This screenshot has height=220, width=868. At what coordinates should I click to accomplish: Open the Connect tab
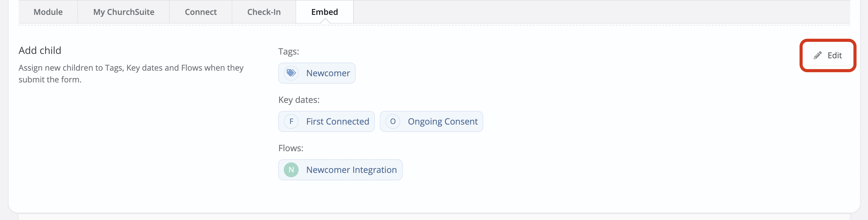(200, 12)
